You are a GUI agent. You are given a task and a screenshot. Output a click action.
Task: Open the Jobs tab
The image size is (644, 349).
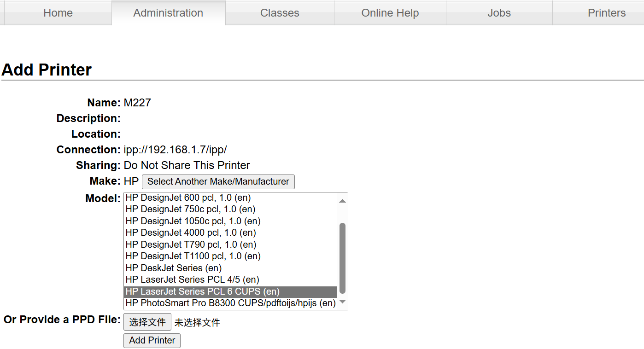pos(499,13)
